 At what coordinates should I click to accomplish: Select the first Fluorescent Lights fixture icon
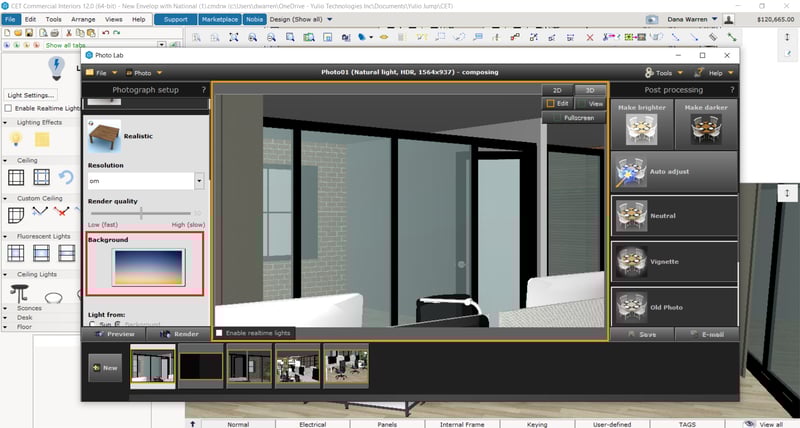point(16,253)
